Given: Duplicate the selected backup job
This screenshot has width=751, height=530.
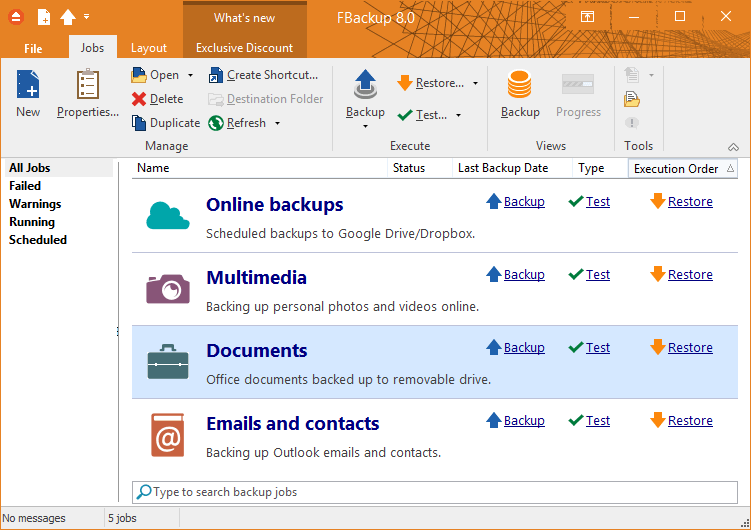Looking at the screenshot, I should coord(166,123).
